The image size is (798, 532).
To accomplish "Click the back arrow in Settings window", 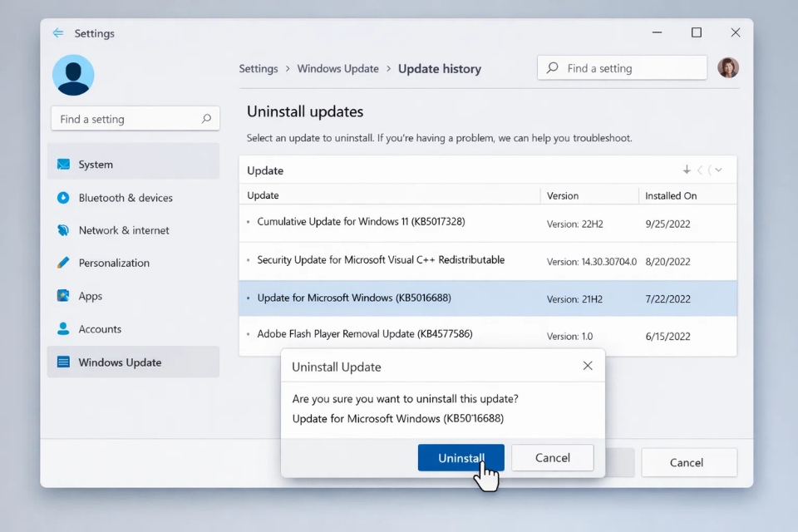I will click(57, 33).
